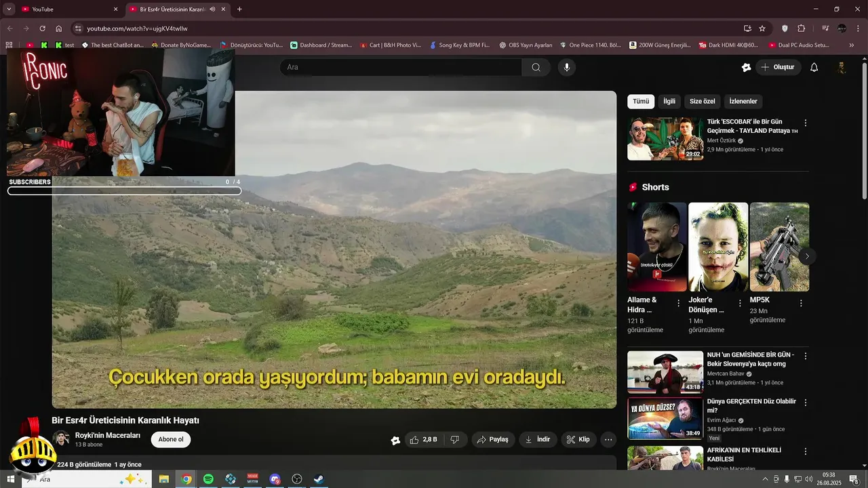Open Allame & Hidra short thumbnail
Viewport: 868px width, 488px height.
657,247
